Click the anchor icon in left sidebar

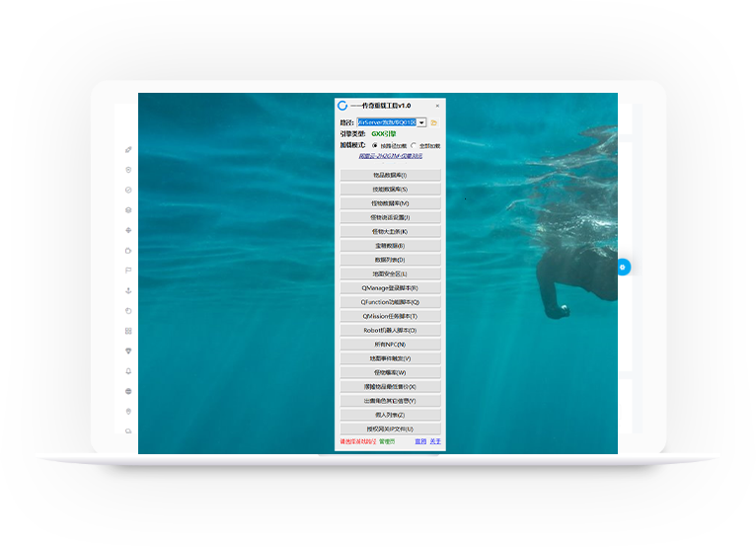(x=128, y=290)
